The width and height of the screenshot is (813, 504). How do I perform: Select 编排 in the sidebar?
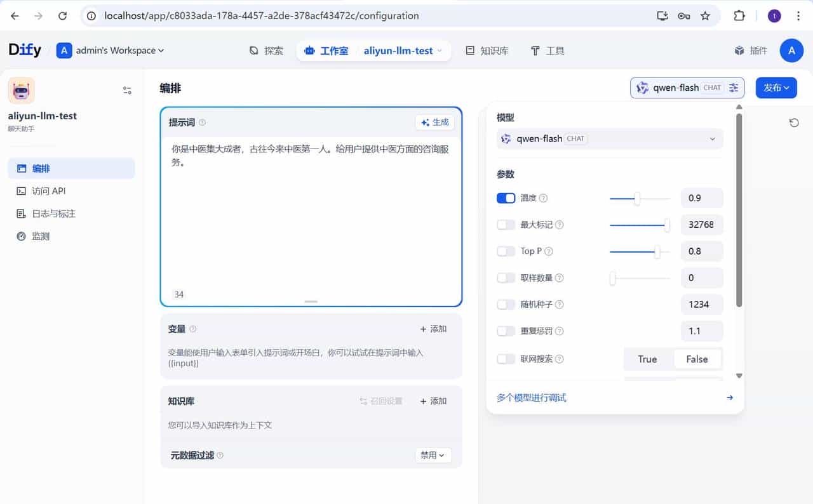[71, 168]
